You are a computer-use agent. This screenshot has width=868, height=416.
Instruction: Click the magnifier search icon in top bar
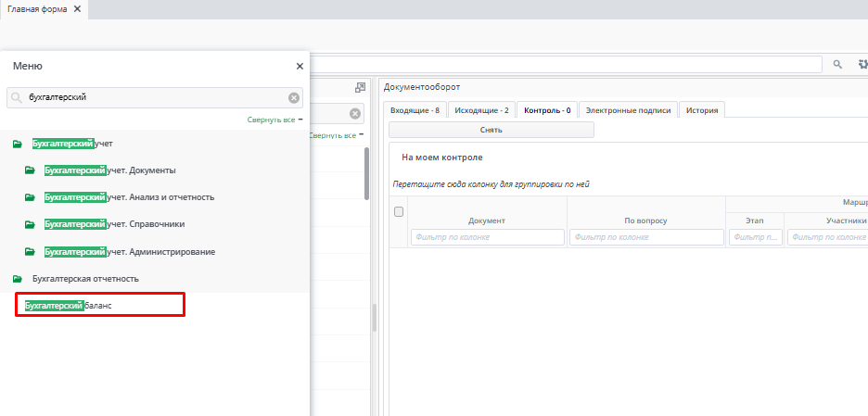point(836,64)
